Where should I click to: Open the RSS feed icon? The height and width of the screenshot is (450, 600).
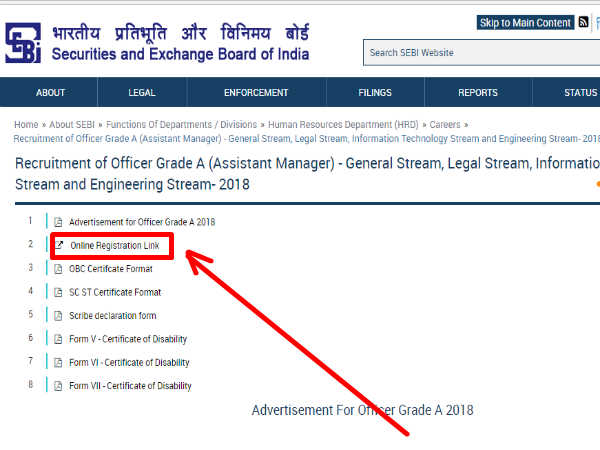[x=583, y=22]
